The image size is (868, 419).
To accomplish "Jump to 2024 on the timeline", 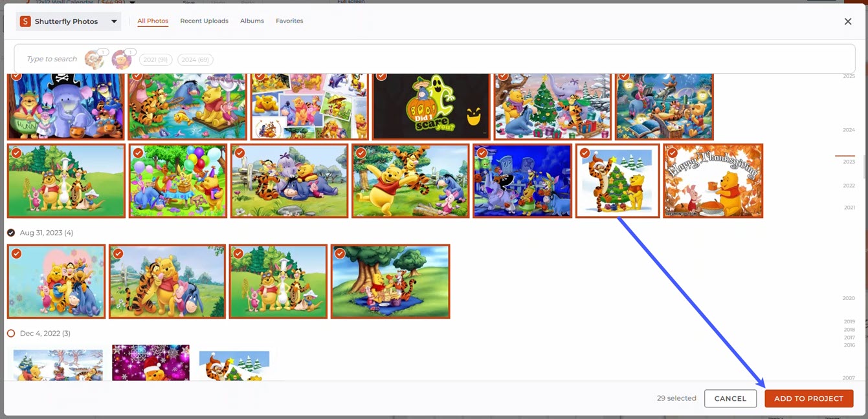I will coord(849,130).
